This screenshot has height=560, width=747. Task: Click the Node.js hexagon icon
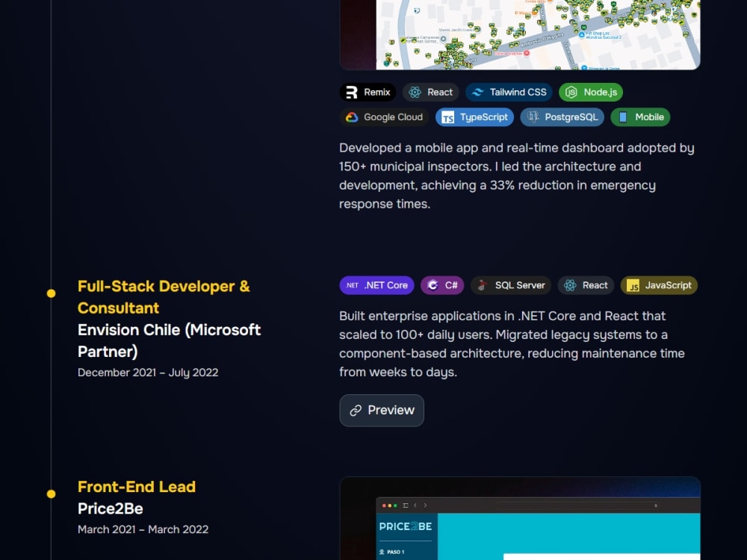click(x=571, y=93)
